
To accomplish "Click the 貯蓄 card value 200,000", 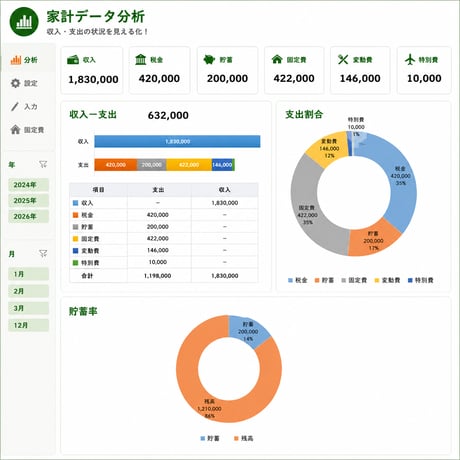I will [227, 79].
